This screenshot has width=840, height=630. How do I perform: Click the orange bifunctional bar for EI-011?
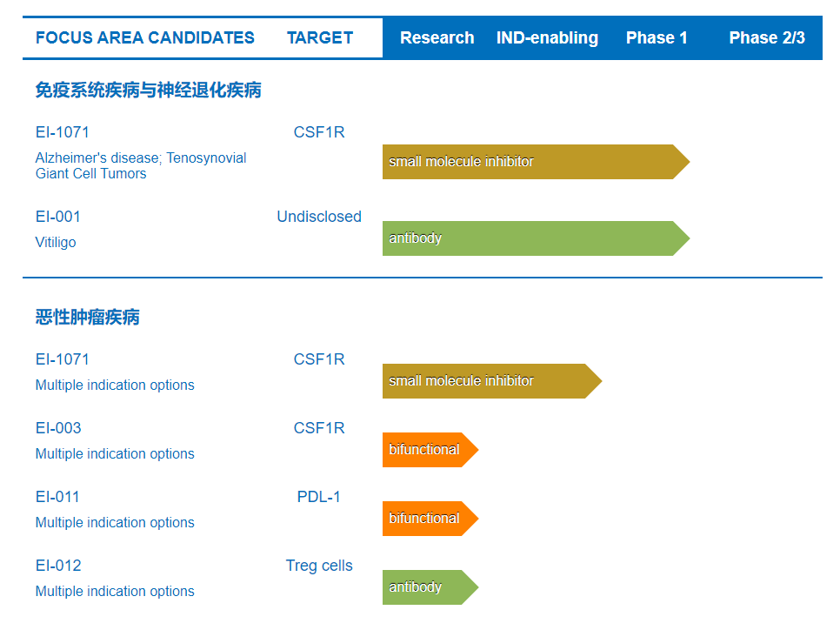(x=430, y=518)
